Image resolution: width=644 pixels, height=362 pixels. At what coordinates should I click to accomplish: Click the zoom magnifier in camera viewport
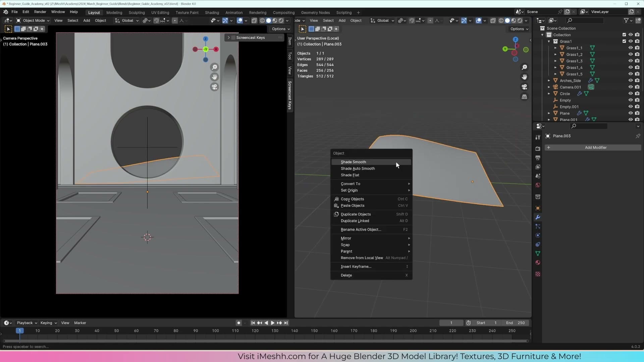coord(214,67)
